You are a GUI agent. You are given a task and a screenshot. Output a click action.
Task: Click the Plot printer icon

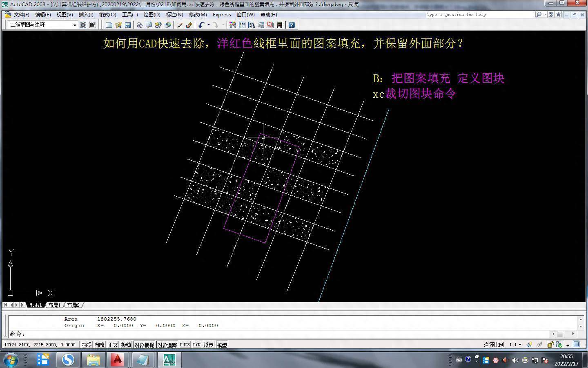[x=140, y=25]
